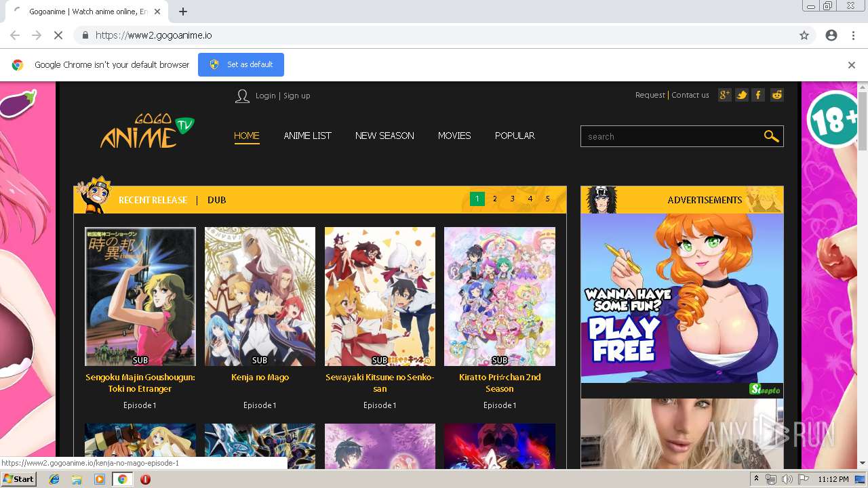
Task: Open the NEW SEASON menu
Action: (x=384, y=136)
